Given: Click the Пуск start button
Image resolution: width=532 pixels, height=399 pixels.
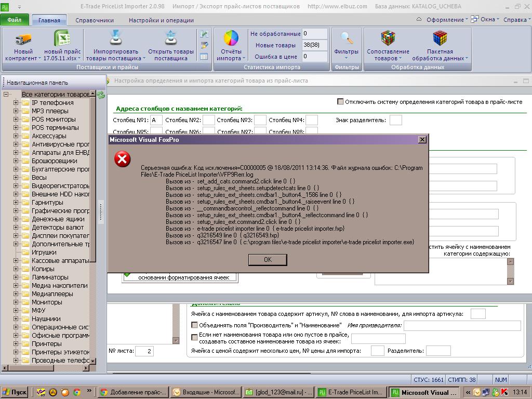Looking at the screenshot, I should point(14,392).
